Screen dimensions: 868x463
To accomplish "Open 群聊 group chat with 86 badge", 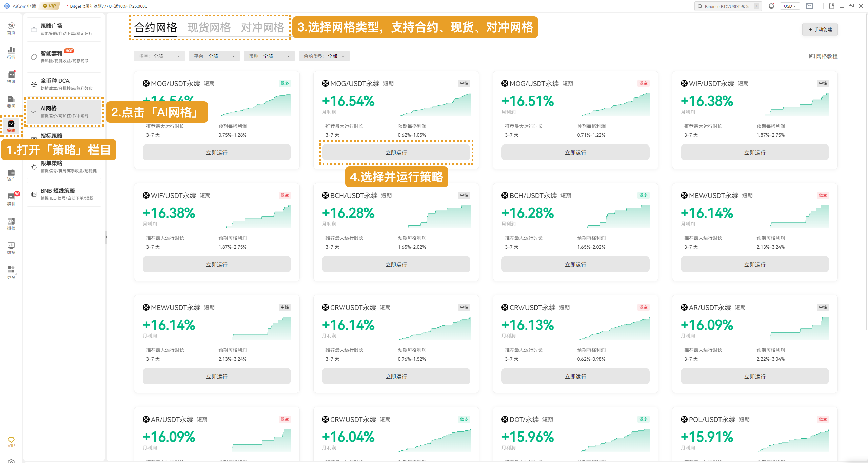I will tap(11, 199).
